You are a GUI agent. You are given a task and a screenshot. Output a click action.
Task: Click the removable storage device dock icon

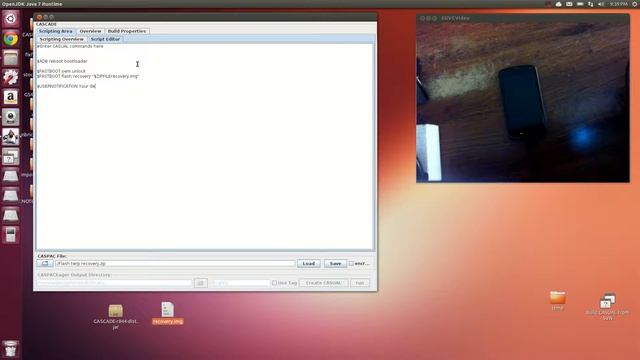11,235
